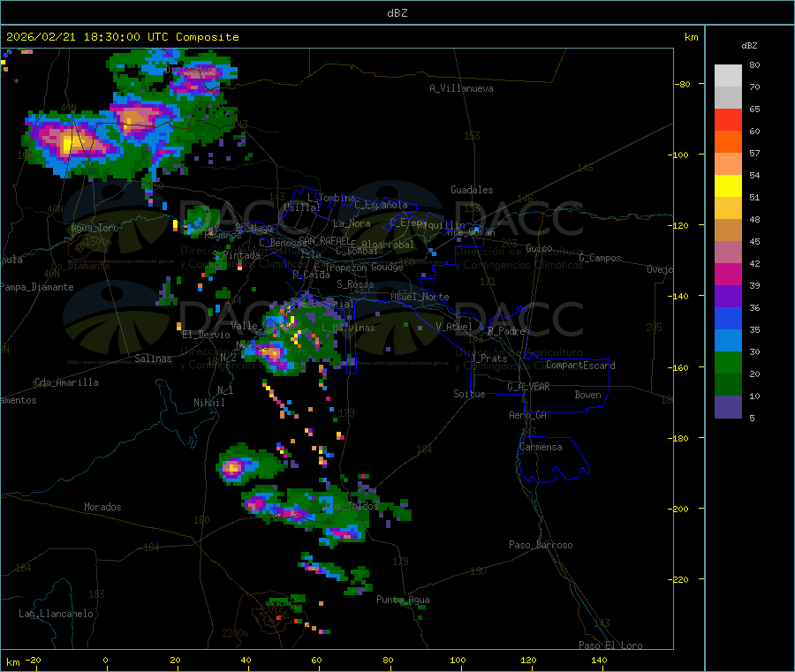Click the 'El_Desvio' map label
This screenshot has width=795, height=672.
pos(207,335)
